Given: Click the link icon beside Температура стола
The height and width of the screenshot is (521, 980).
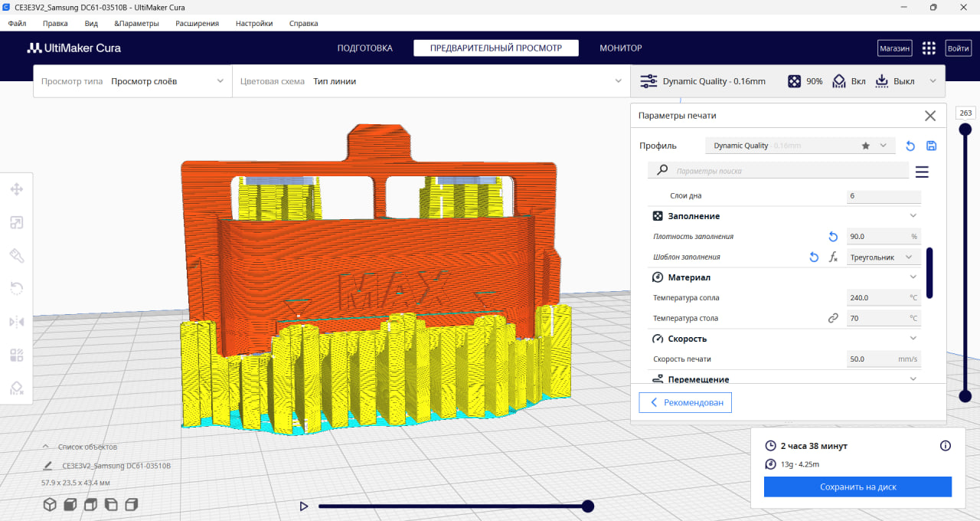Looking at the screenshot, I should 833,318.
